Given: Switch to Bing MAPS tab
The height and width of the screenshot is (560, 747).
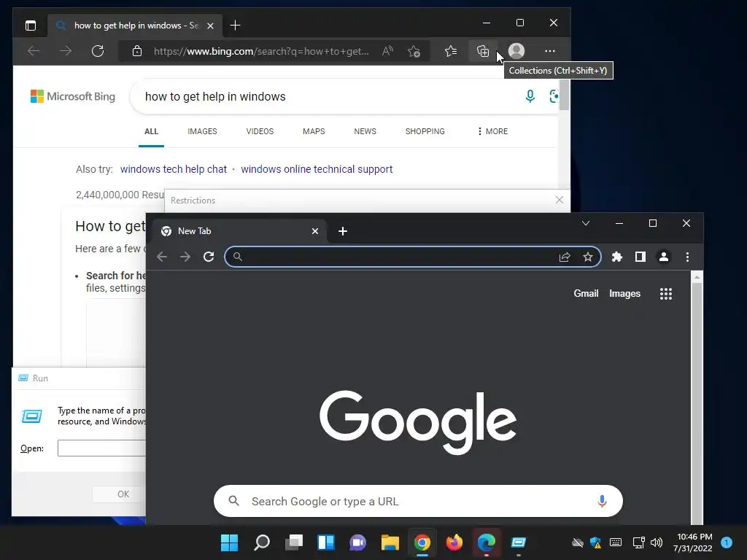Looking at the screenshot, I should [314, 131].
